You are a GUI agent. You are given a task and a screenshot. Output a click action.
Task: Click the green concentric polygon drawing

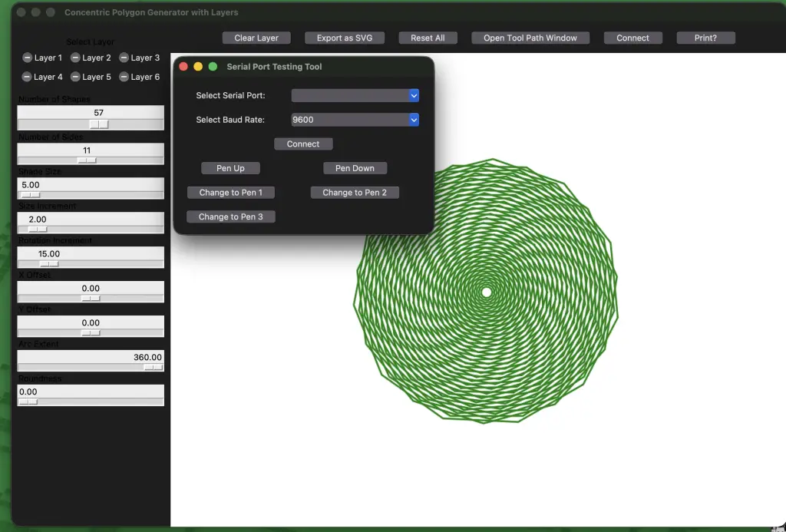[486, 291]
